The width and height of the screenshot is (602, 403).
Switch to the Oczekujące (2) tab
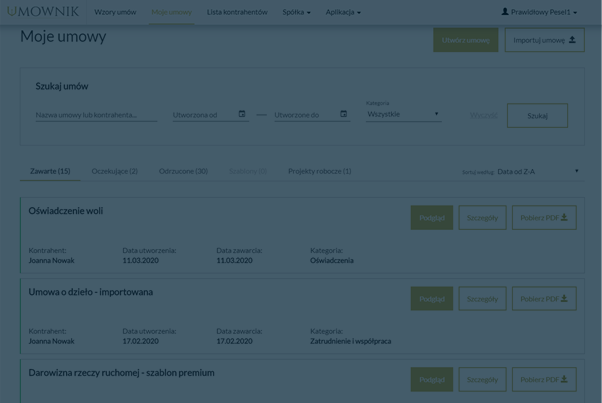[x=114, y=171]
